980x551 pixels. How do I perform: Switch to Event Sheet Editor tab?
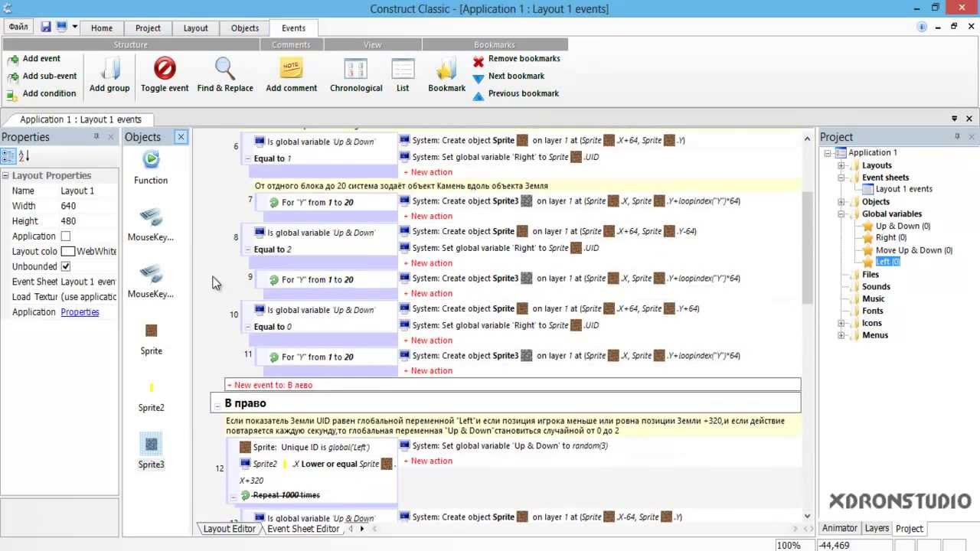coord(303,529)
